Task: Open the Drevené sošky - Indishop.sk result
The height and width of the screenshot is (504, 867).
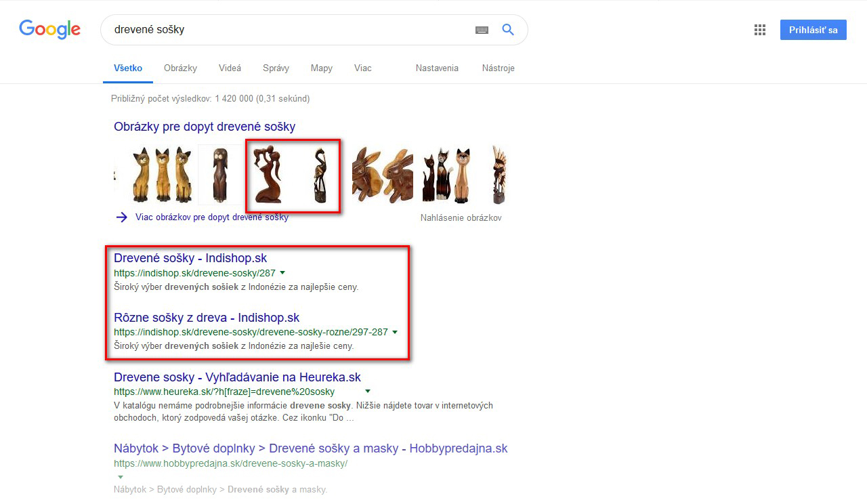Action: pos(190,258)
